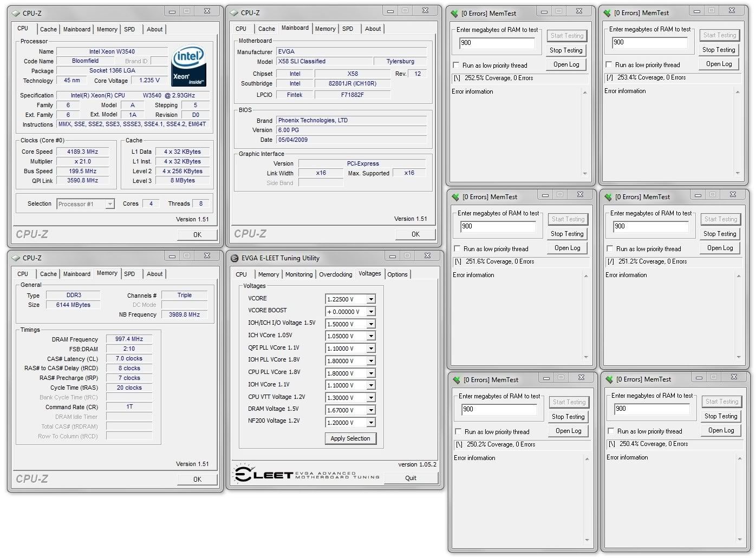Switch to Cache tab in CPU-Z Memory window

48,274
